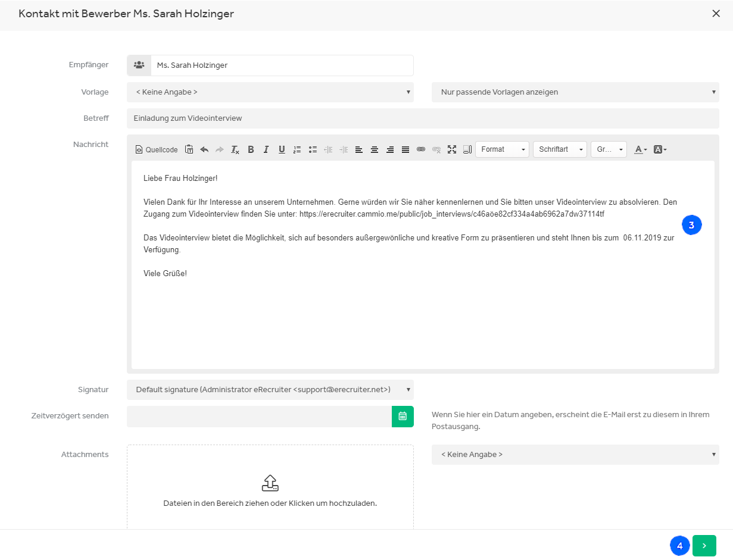Toggle bold formatting
Image resolution: width=733 pixels, height=560 pixels.
point(251,149)
